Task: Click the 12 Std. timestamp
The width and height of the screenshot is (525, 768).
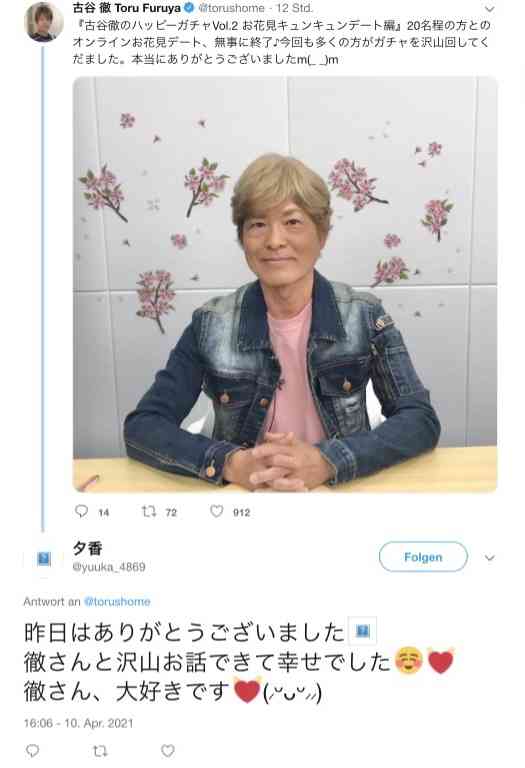Action: click(294, 8)
